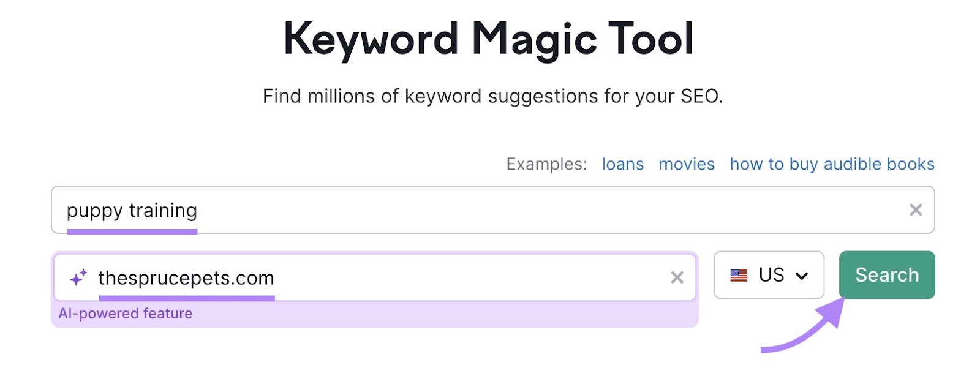Open the how to buy audible books example

tap(831, 164)
